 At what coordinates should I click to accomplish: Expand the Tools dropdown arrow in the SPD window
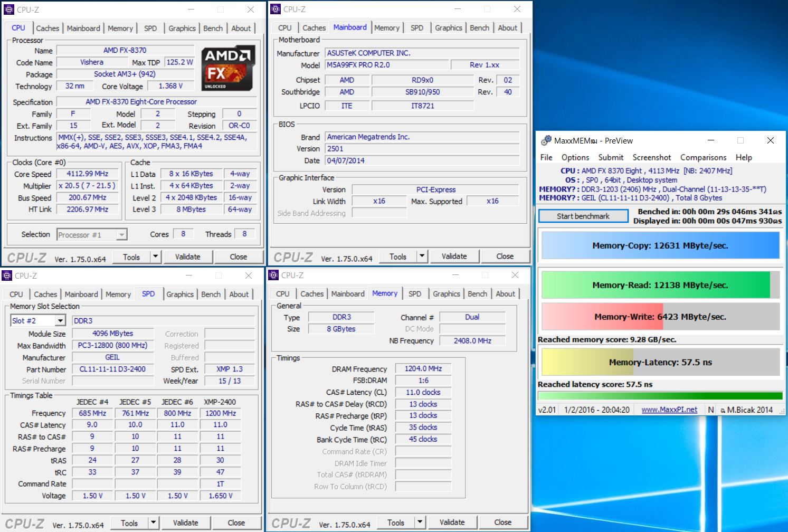[153, 523]
